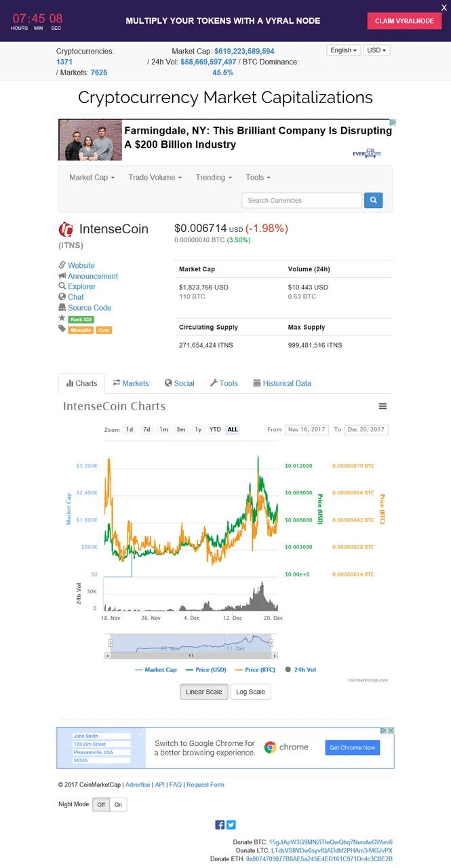The width and height of the screenshot is (451, 868).
Task: Select Log Scale for the chart
Action: point(250,692)
